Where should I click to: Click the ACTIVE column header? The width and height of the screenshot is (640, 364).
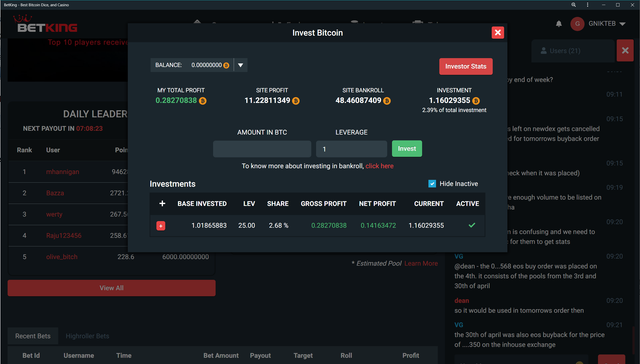[468, 204]
